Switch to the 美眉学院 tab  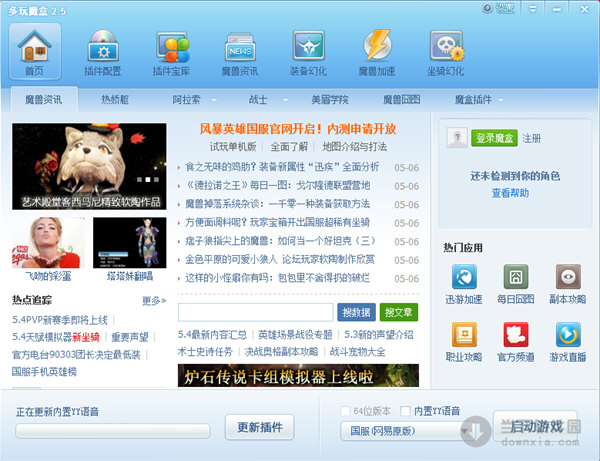(x=330, y=100)
